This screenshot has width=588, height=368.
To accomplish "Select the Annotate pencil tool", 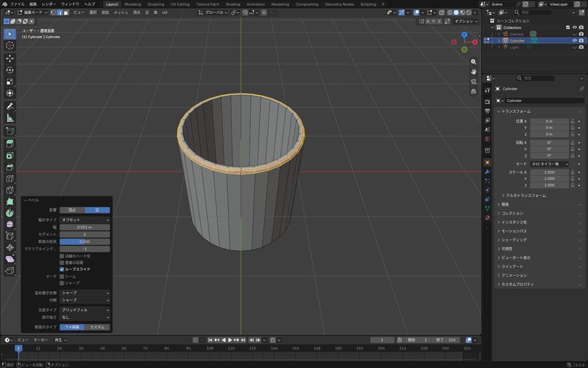I will [10, 107].
